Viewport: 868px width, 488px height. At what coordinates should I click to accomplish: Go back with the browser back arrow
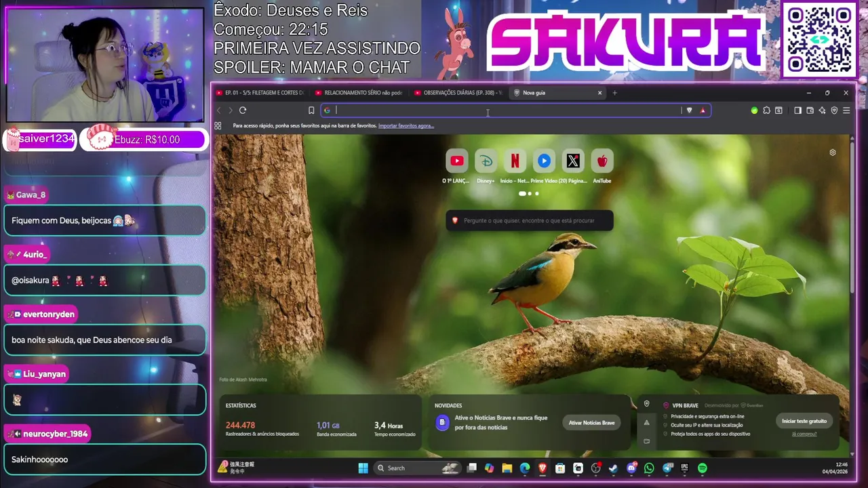[219, 110]
